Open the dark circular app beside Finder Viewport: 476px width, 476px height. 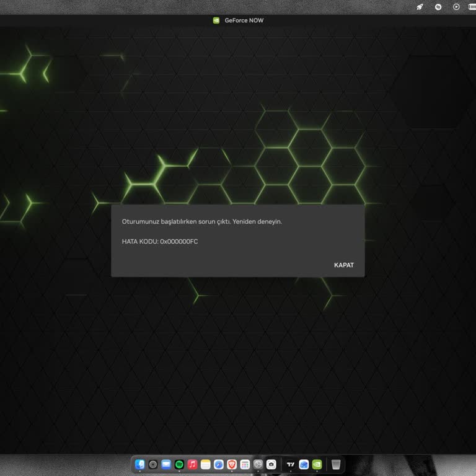click(153, 464)
